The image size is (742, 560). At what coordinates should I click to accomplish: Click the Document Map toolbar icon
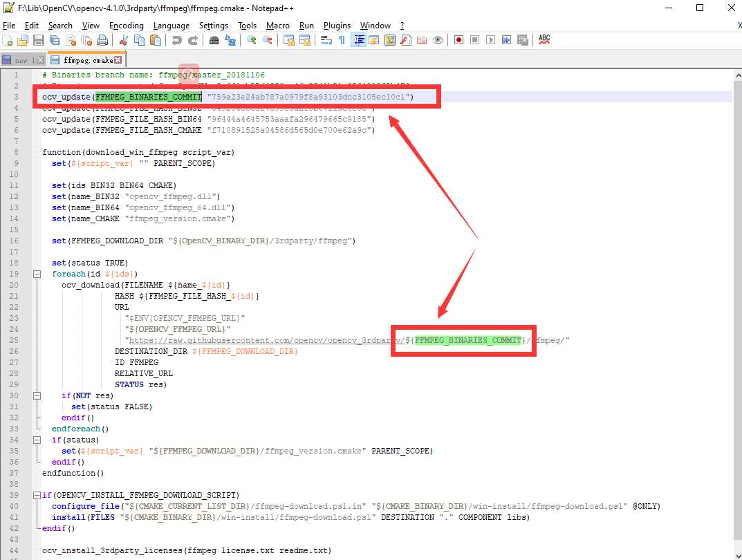(390, 40)
